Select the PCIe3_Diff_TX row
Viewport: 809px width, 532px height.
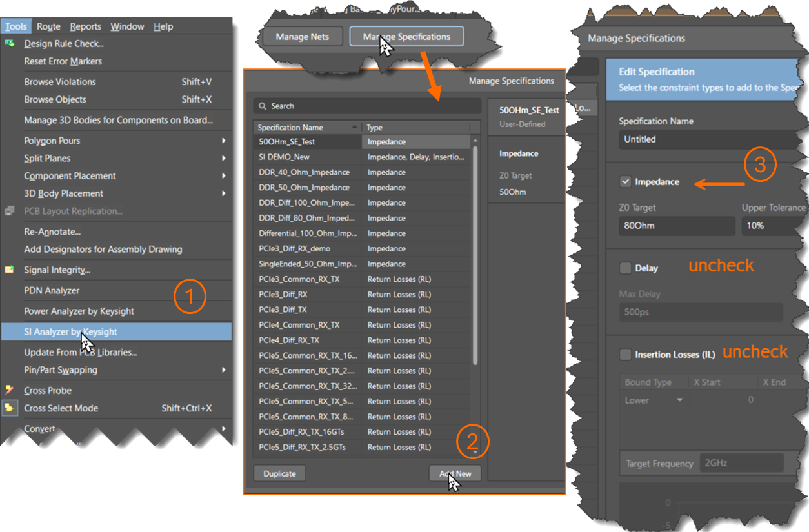tap(363, 310)
